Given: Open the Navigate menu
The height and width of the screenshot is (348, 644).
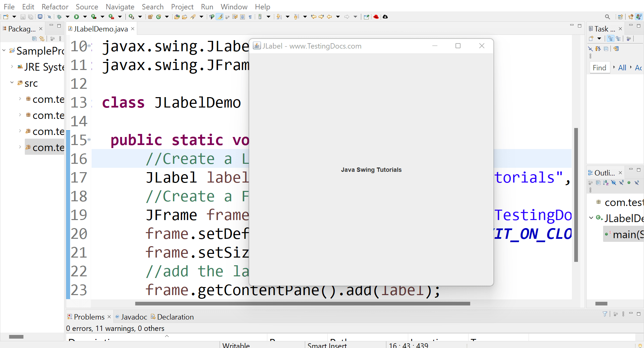Looking at the screenshot, I should 120,7.
